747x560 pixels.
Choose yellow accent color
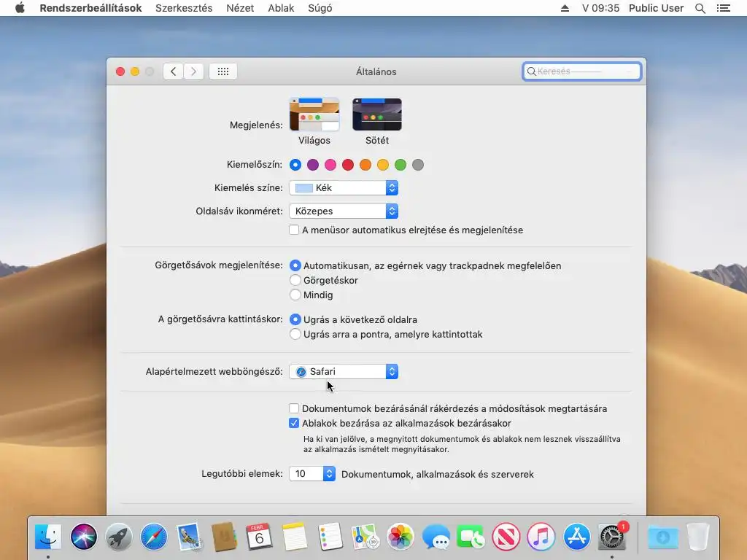pos(383,165)
